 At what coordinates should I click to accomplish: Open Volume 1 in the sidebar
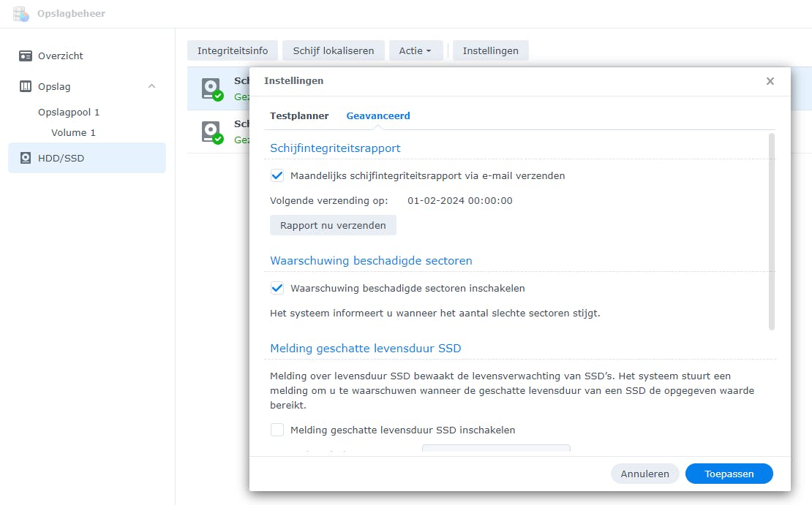coord(73,132)
